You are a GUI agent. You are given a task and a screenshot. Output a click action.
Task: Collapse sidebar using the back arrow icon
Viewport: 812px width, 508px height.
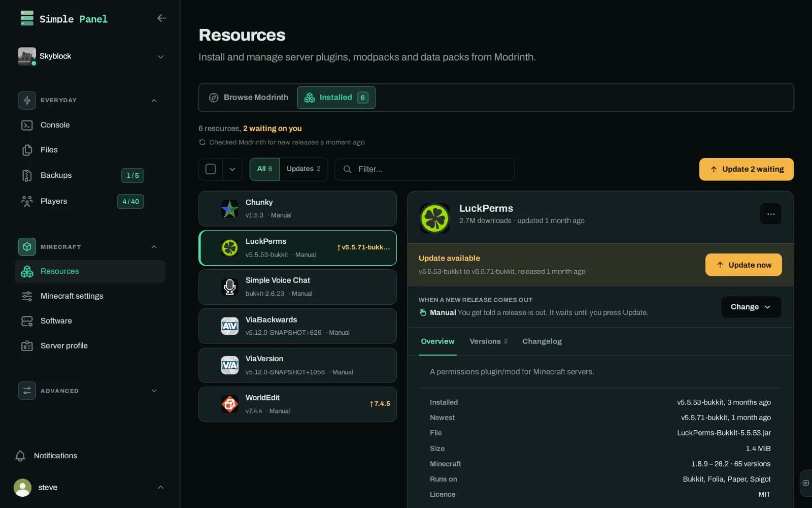click(161, 18)
